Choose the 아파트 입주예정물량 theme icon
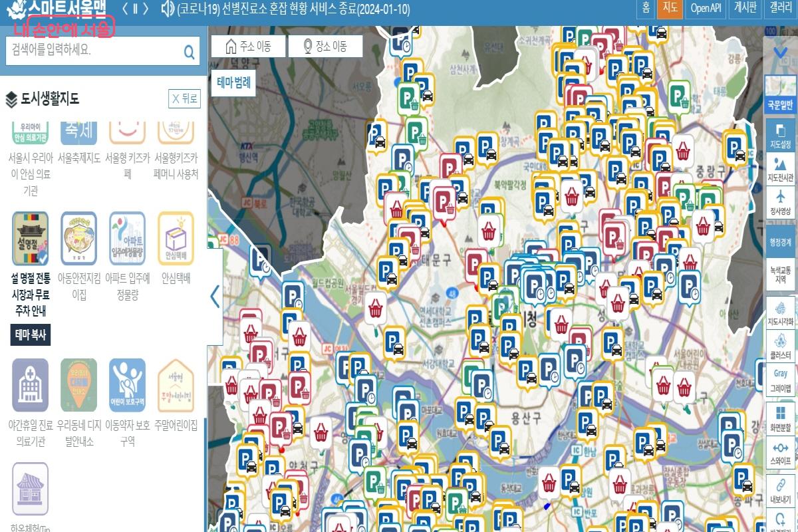The image size is (798, 532). pos(127,239)
